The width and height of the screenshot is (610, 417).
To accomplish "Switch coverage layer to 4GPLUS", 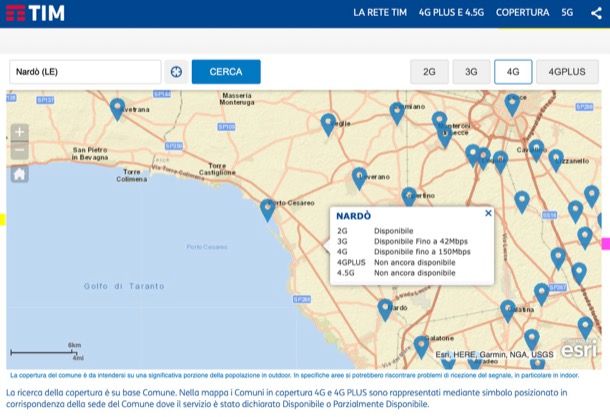I will 567,72.
